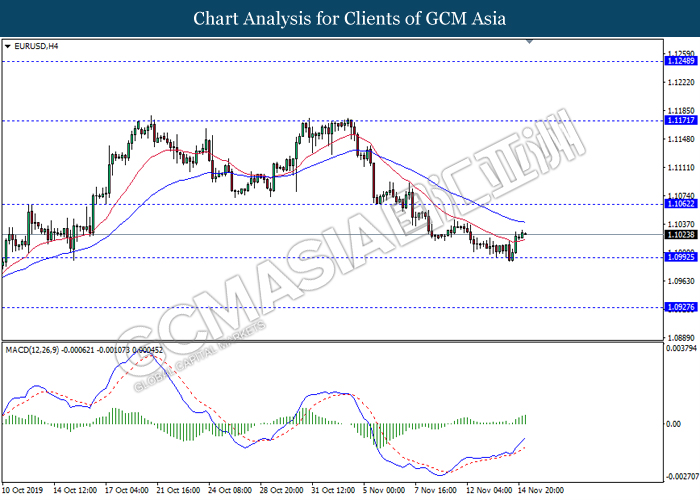Image resolution: width=700 pixels, height=500 pixels.
Task: Click the 14 Oct 12:00 time label
Action: pos(75,490)
